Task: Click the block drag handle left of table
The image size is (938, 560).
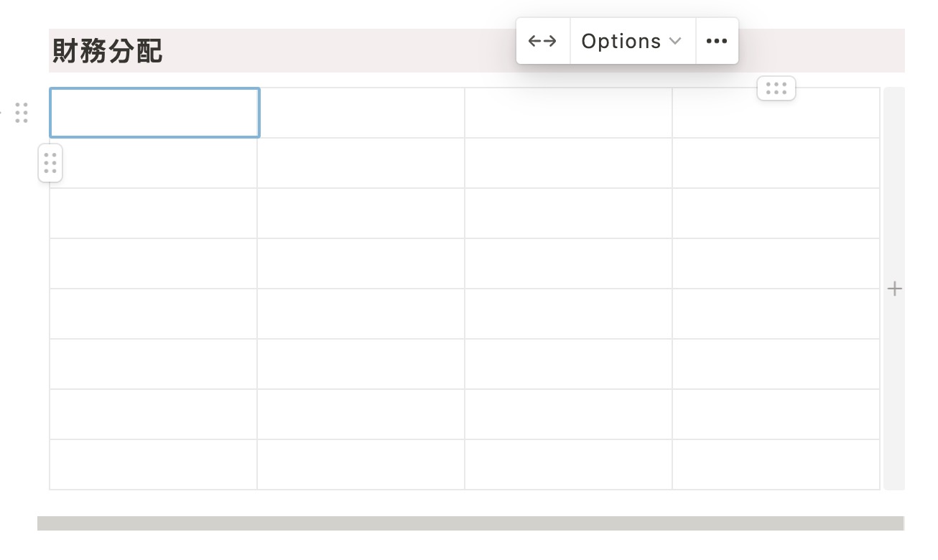Action: click(22, 113)
